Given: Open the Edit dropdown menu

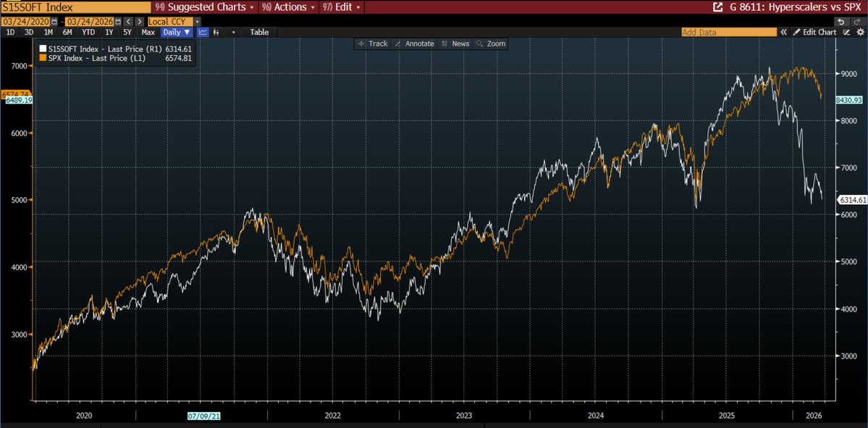Looking at the screenshot, I should (342, 7).
